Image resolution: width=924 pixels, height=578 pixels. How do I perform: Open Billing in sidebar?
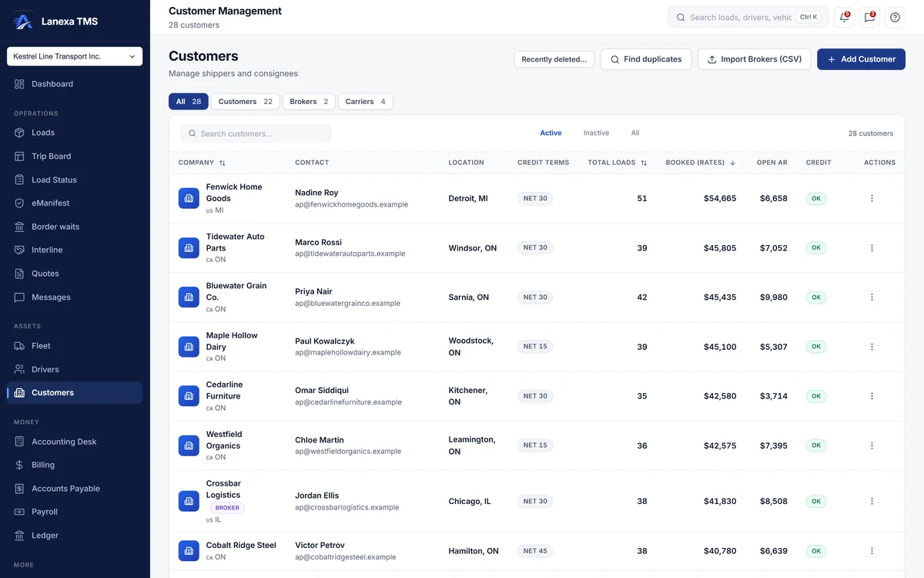(75, 465)
